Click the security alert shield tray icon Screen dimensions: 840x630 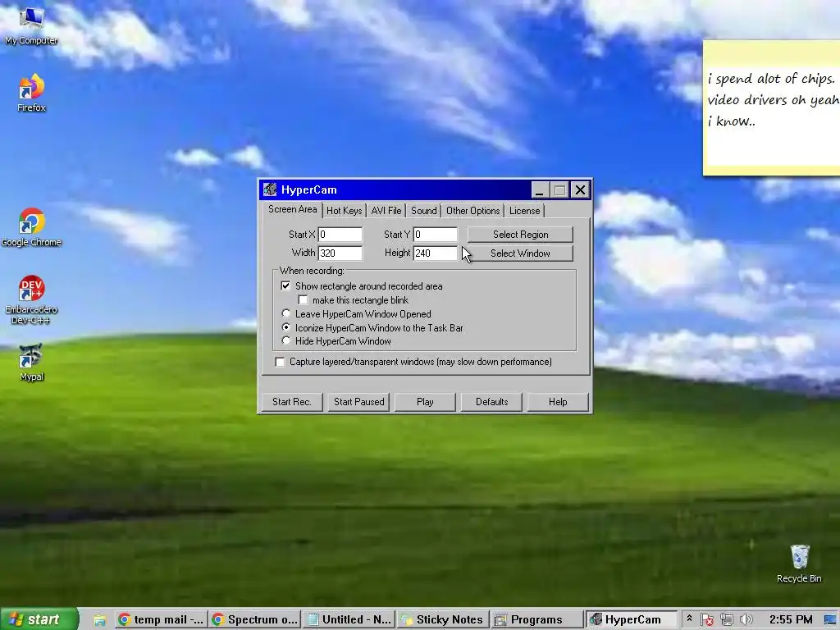(706, 620)
